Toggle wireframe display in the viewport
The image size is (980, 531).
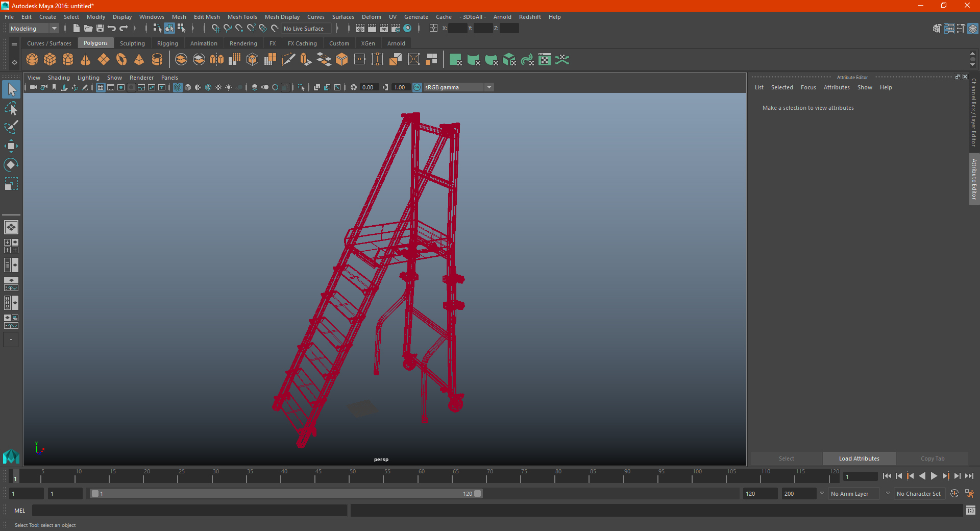178,87
